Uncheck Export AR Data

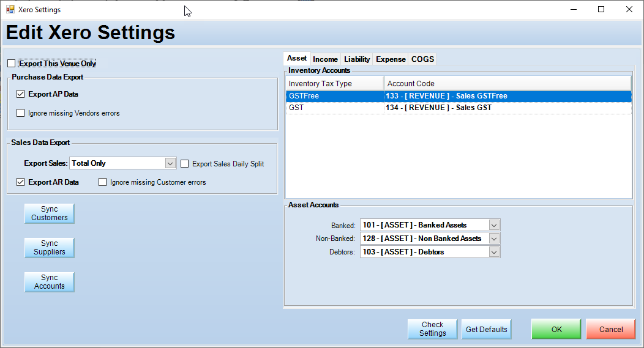(21, 182)
